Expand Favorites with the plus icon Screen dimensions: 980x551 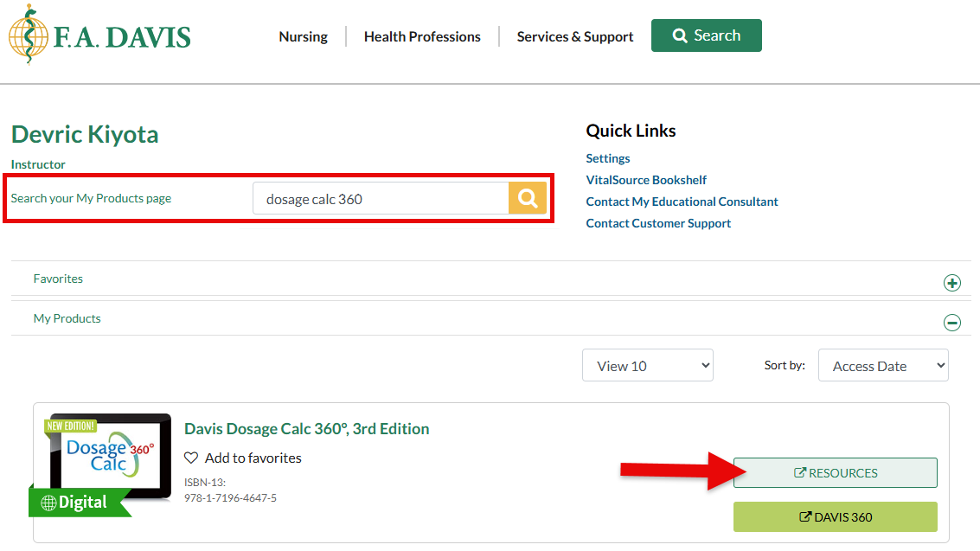click(x=951, y=283)
